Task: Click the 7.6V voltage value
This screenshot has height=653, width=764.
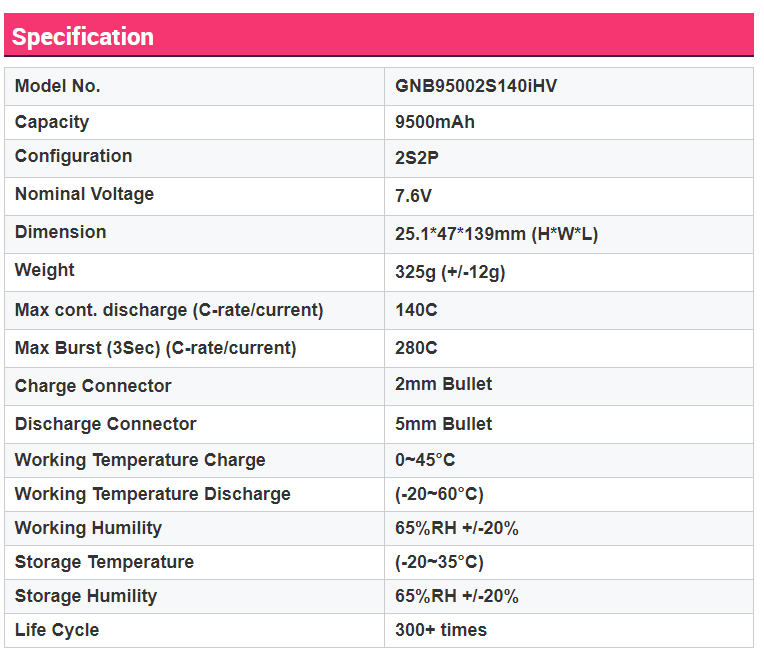Action: point(413,196)
